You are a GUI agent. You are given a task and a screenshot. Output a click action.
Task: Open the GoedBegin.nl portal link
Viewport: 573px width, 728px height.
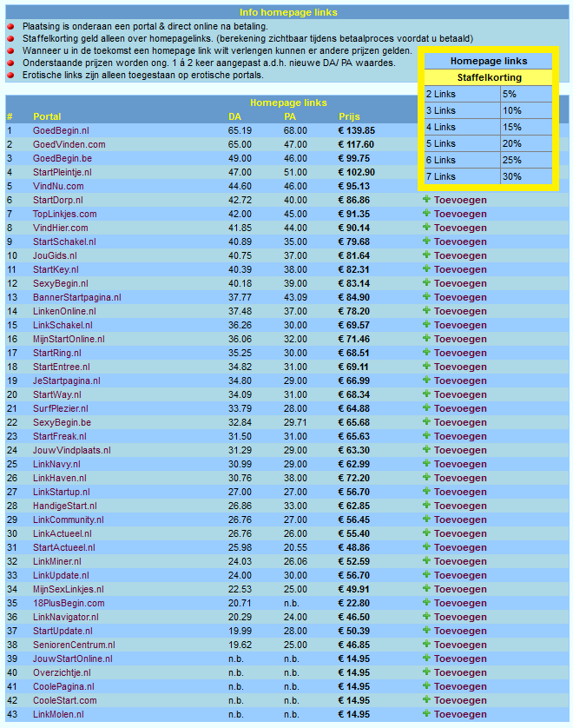click(x=61, y=130)
